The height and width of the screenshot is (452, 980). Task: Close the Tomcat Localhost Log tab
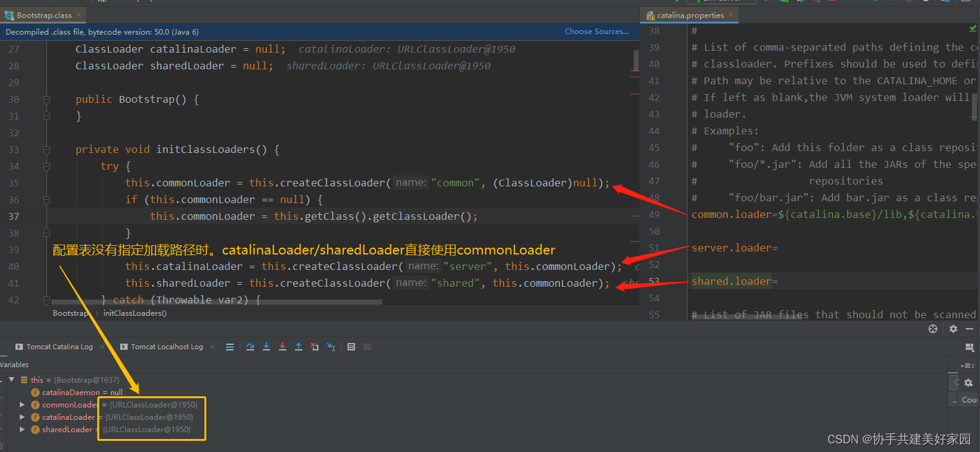[212, 347]
